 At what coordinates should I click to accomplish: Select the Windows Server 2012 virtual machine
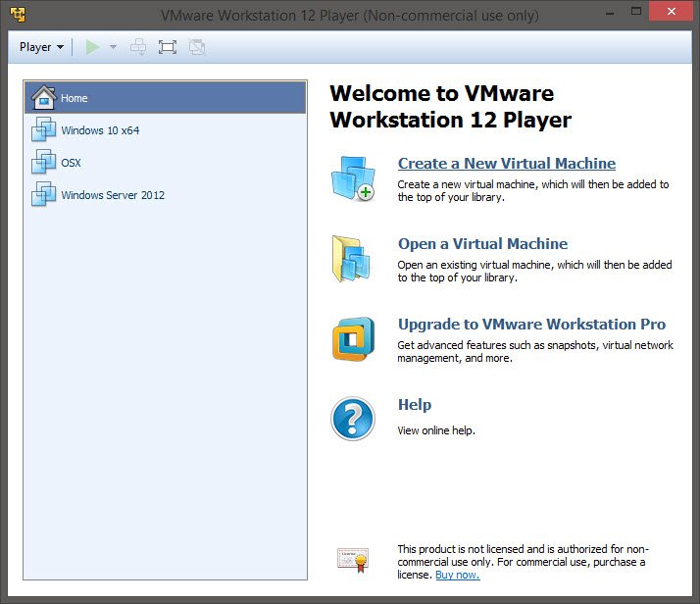click(x=165, y=195)
